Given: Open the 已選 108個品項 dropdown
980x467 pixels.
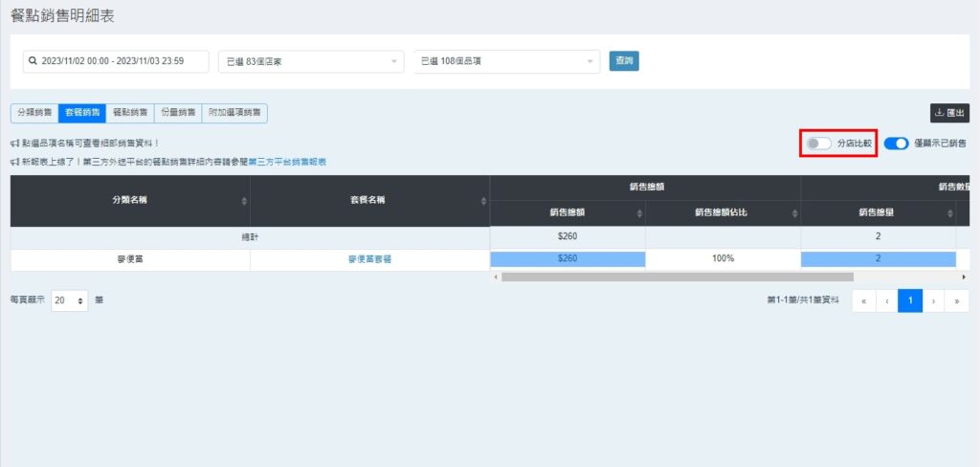Looking at the screenshot, I should 507,61.
